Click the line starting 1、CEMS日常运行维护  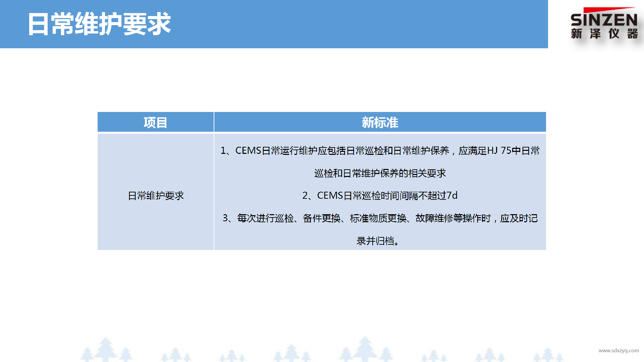[380, 150]
